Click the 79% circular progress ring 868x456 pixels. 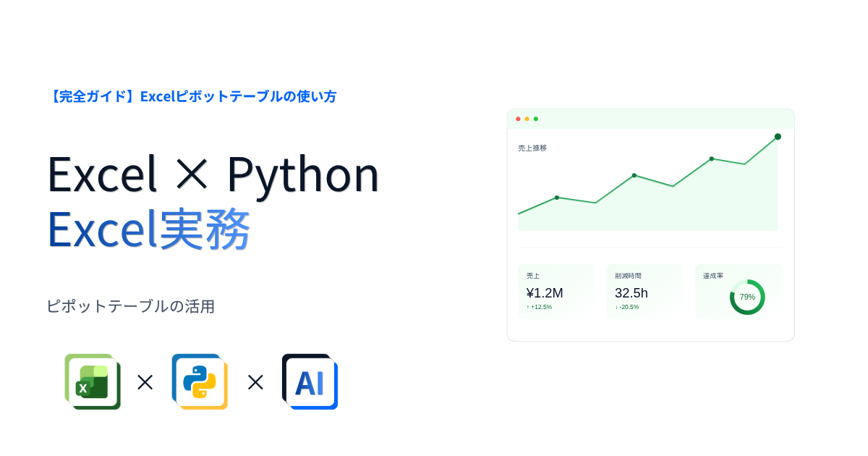747,297
